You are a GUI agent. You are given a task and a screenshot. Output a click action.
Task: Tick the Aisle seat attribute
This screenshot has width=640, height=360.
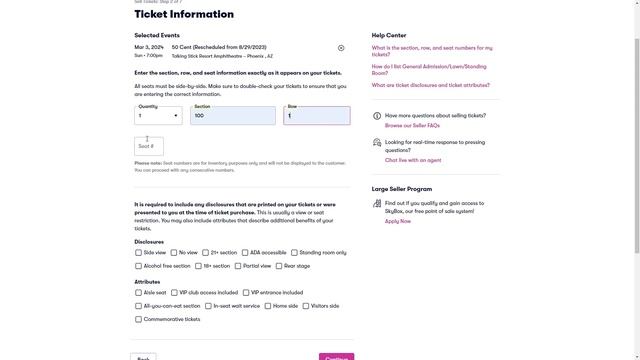tap(138, 293)
